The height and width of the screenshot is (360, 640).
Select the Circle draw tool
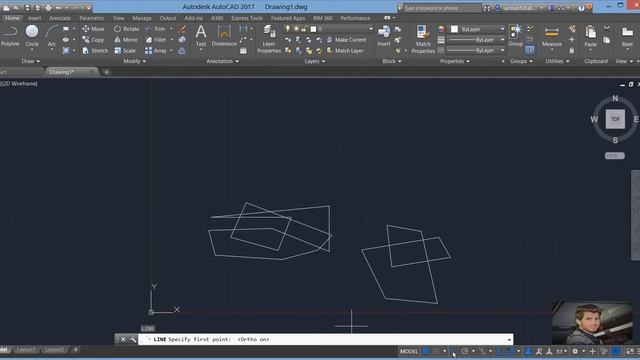[x=32, y=36]
